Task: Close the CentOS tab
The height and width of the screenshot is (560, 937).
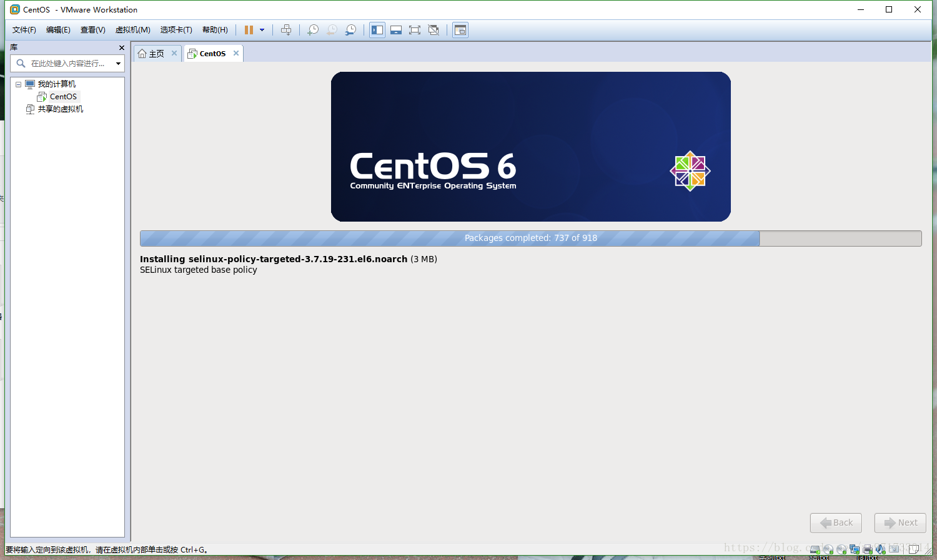Action: click(236, 54)
